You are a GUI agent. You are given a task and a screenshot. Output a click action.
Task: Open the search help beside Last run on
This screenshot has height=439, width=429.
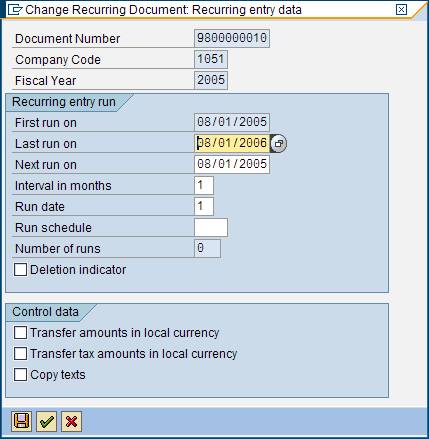click(x=279, y=143)
